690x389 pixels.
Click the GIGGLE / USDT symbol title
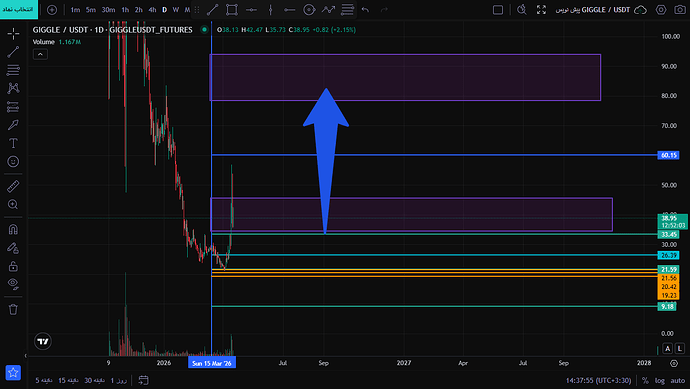click(113, 30)
